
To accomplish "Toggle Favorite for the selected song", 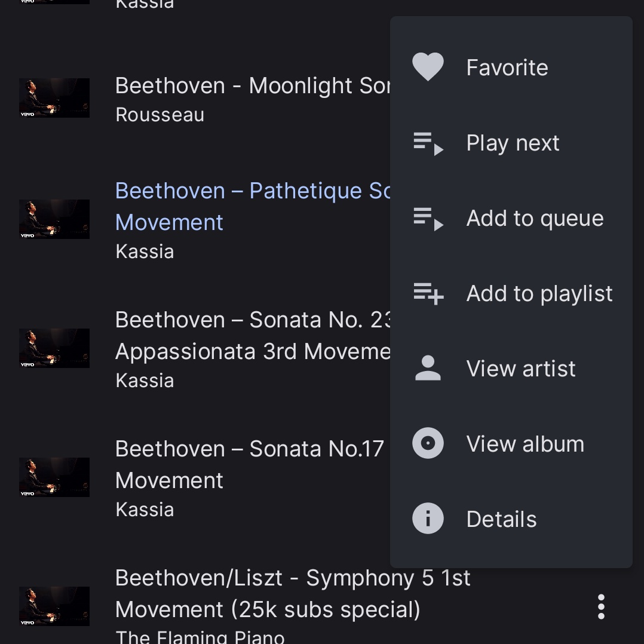I will tap(507, 66).
